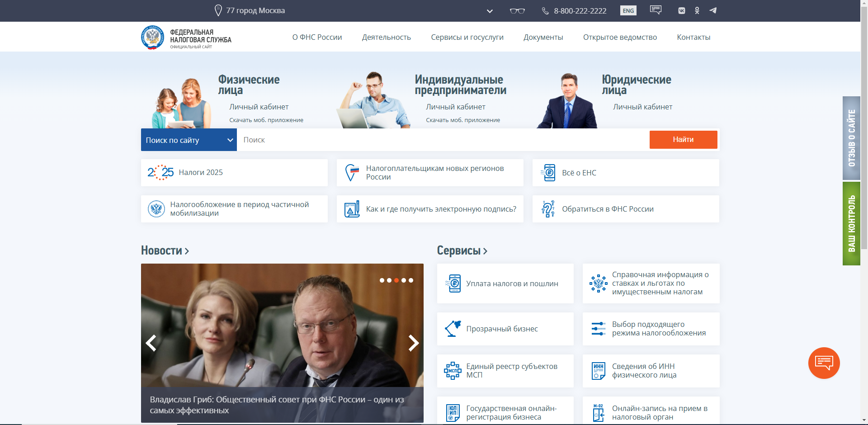The height and width of the screenshot is (425, 868).
Task: Click the VK social network icon
Action: [681, 11]
